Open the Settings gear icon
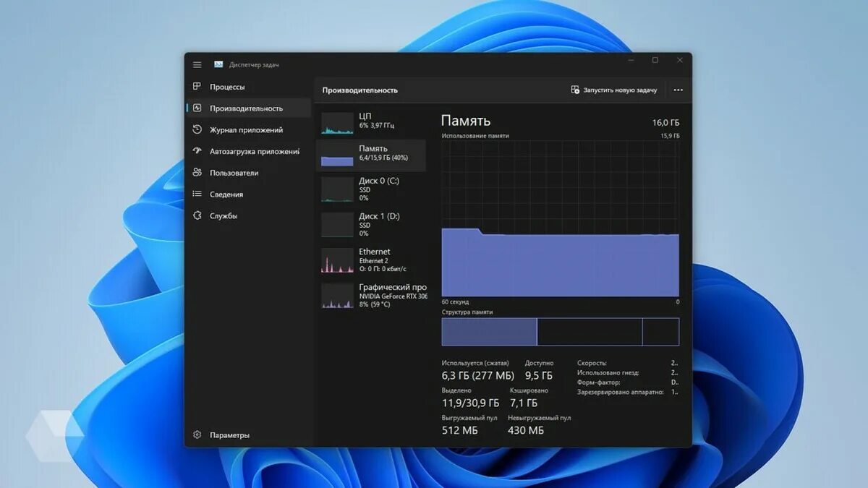Screen dimensions: 868x488 [x=197, y=435]
